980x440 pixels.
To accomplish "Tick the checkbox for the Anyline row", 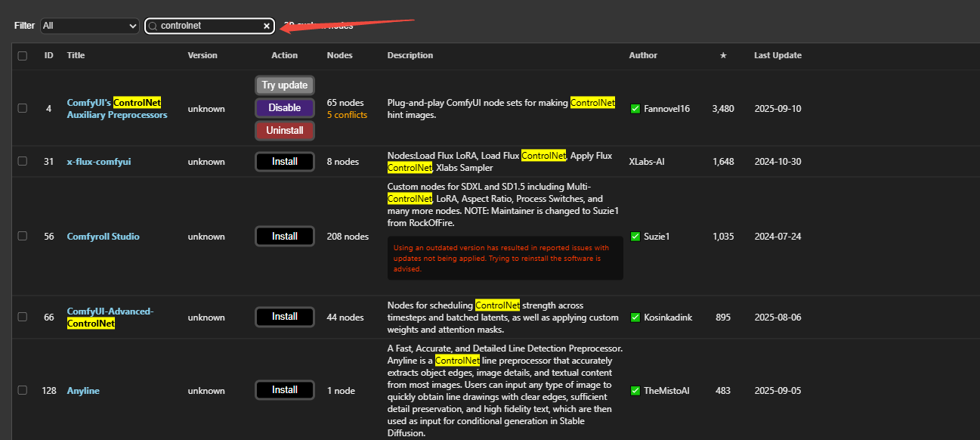I will tap(23, 390).
